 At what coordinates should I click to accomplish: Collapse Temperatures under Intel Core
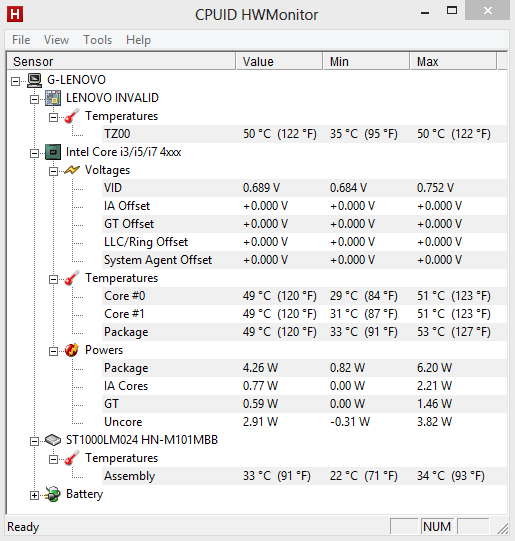point(53,279)
